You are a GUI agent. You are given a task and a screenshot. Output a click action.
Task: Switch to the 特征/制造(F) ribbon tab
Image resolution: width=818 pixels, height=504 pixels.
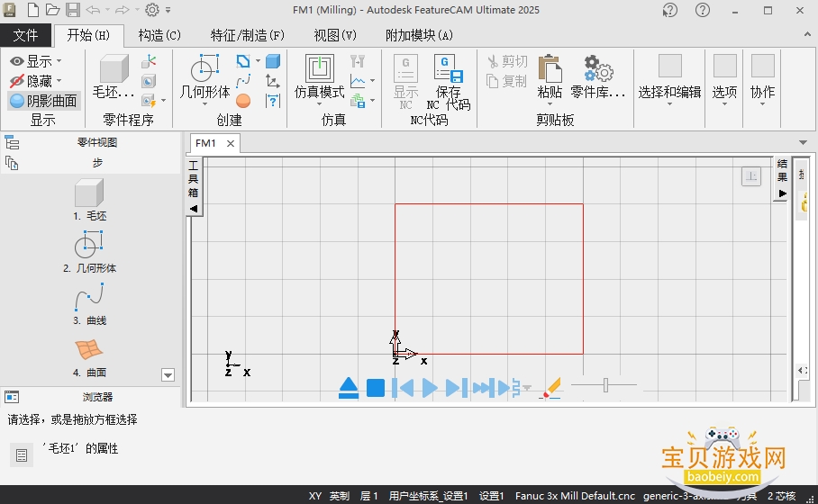247,35
